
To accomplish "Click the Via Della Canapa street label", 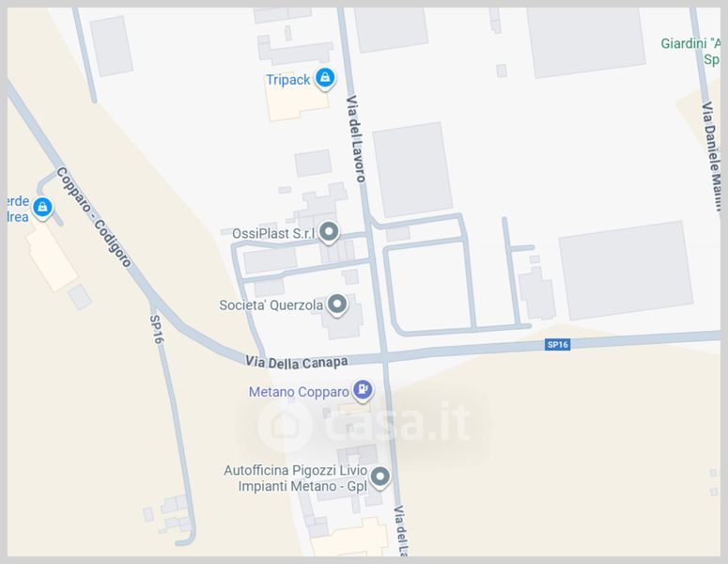I will coord(297,362).
